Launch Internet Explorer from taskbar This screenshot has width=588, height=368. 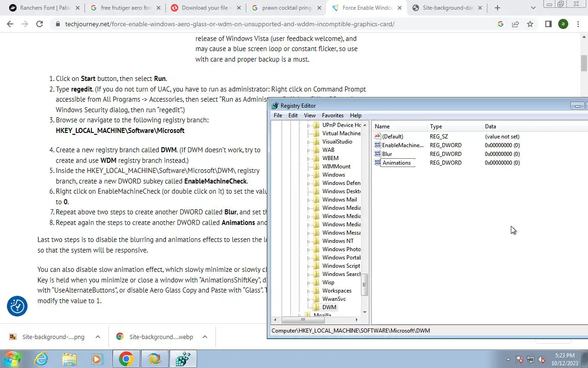41,359
